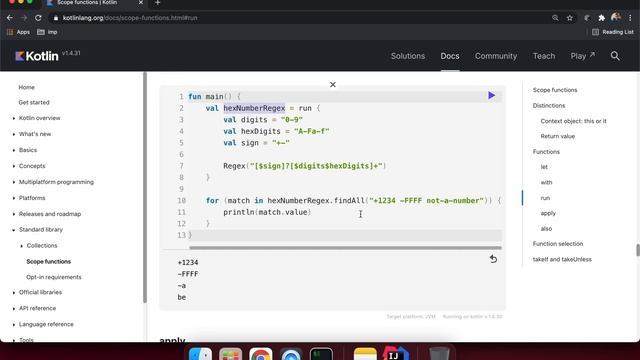
Task: Open Get started in the sidebar
Action: click(34, 102)
